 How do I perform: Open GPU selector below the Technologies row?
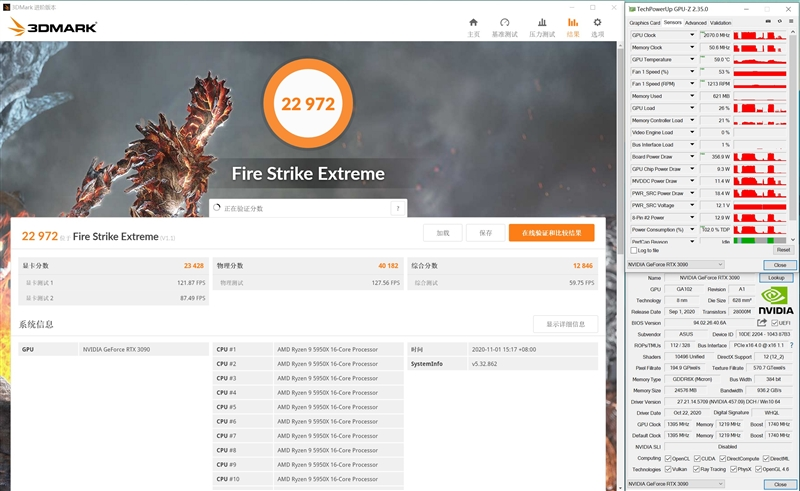coord(676,483)
